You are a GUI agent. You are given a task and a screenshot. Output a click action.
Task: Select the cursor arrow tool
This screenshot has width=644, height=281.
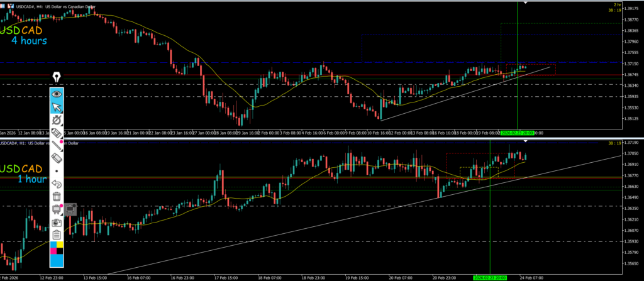pyautogui.click(x=57, y=106)
